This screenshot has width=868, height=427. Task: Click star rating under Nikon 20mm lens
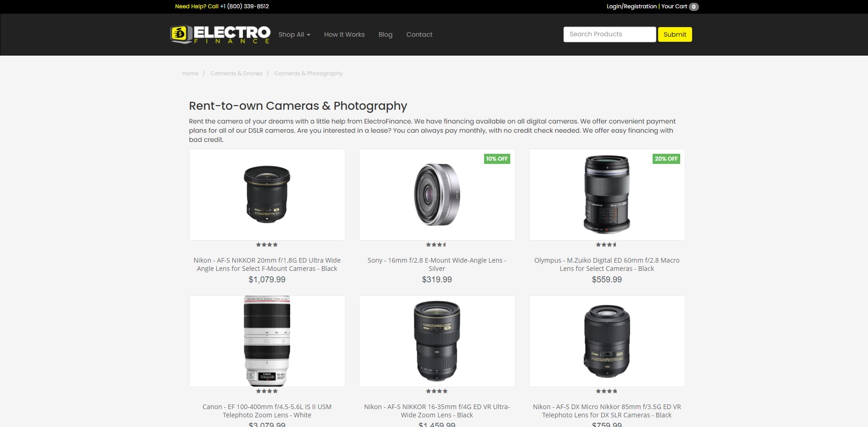point(267,245)
